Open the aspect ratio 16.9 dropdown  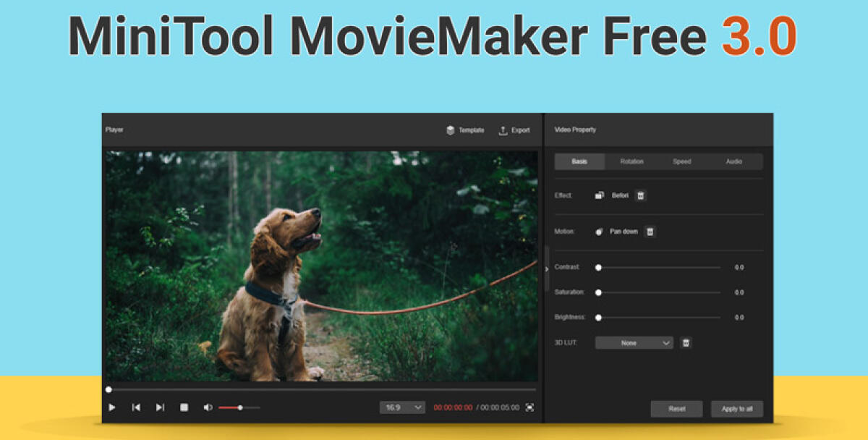point(401,407)
